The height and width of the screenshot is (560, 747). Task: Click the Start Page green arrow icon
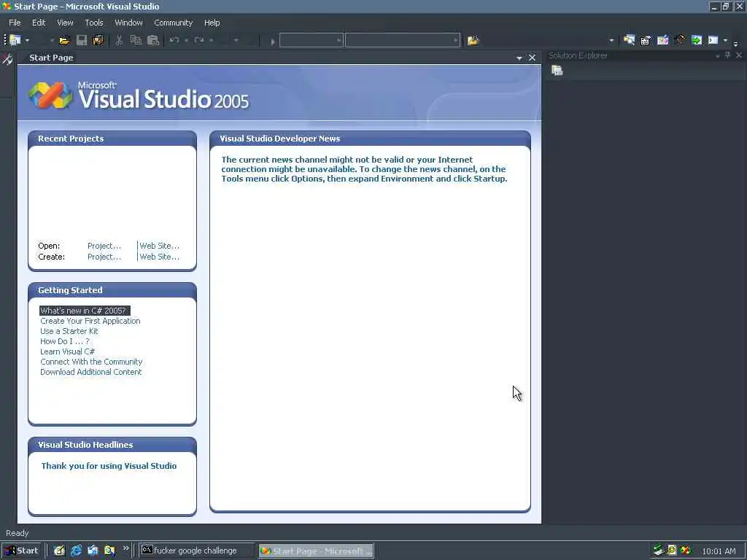(697, 41)
